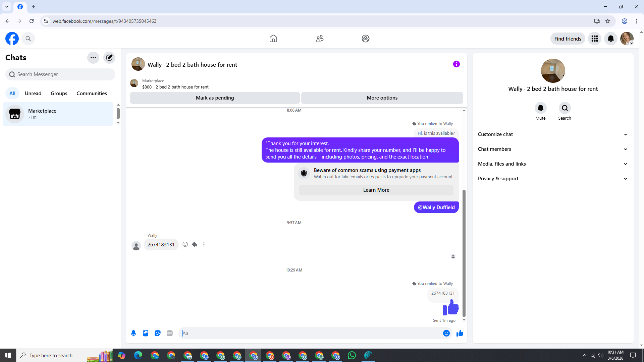Open the GIF picker

170,333
